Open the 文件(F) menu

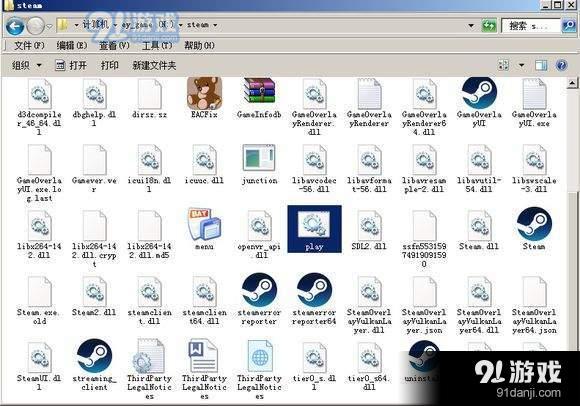(29, 45)
